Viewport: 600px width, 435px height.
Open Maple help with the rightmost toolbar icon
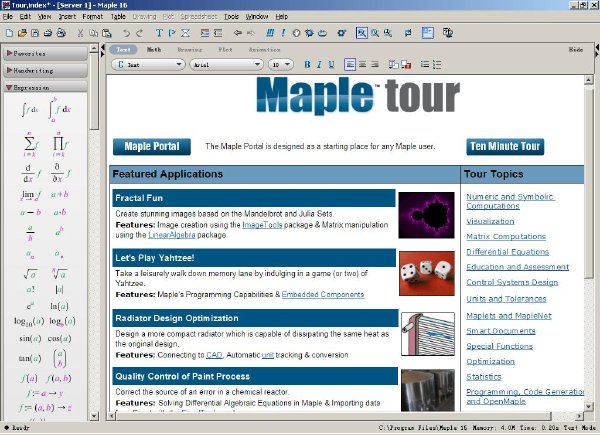pos(448,33)
